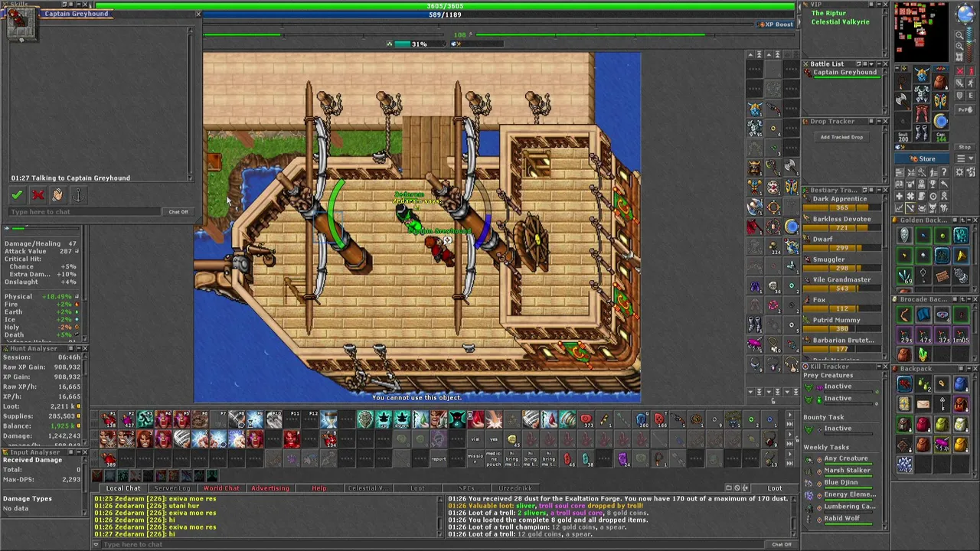
Task: Select the armor equipment slot
Action: (921, 93)
